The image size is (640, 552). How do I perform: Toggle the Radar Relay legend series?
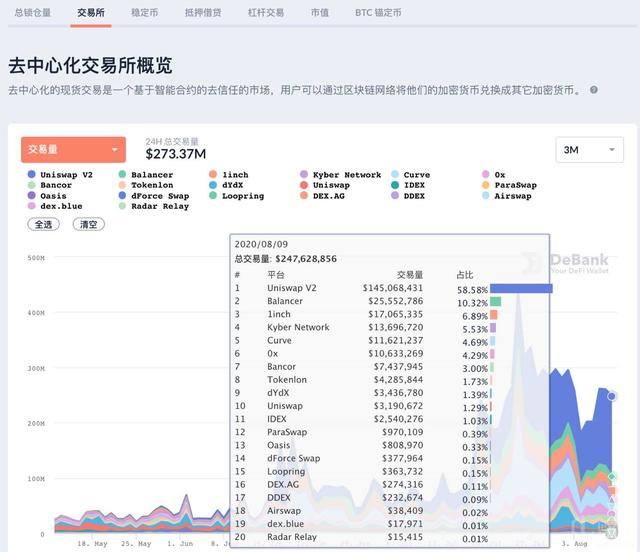(x=154, y=206)
